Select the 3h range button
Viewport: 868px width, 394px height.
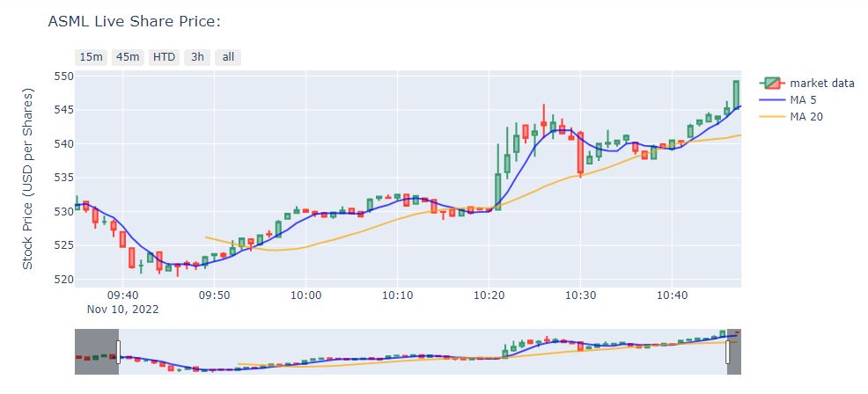(x=197, y=57)
